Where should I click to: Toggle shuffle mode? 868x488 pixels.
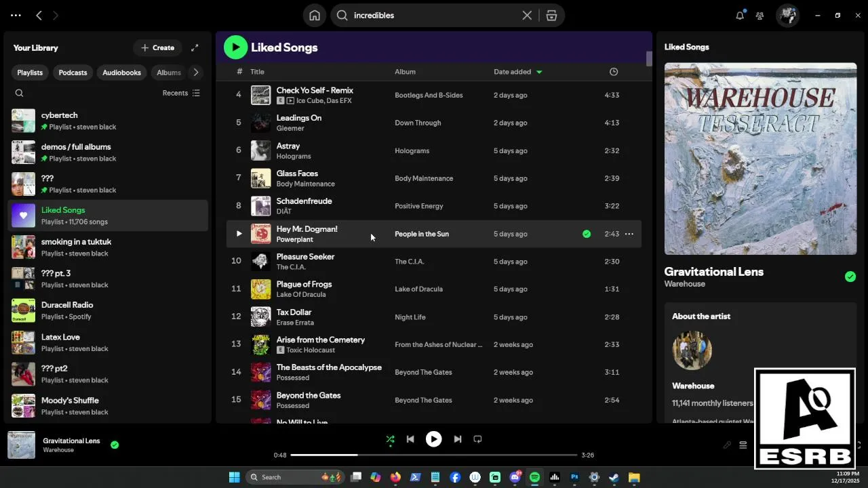click(x=390, y=439)
